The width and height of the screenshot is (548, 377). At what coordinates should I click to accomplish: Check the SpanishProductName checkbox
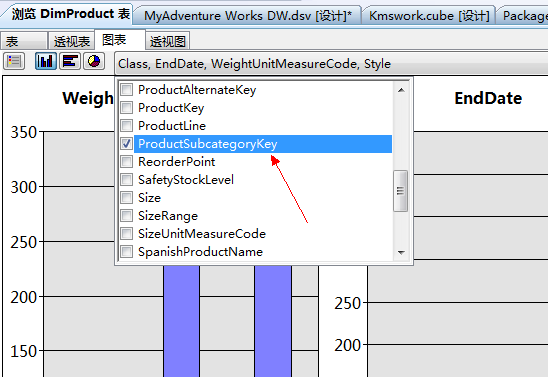pos(126,252)
